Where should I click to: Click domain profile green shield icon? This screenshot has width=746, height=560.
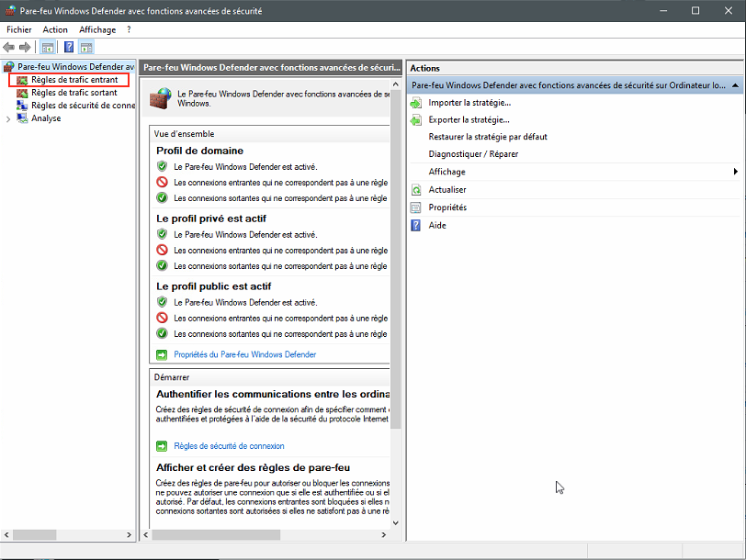(163, 166)
